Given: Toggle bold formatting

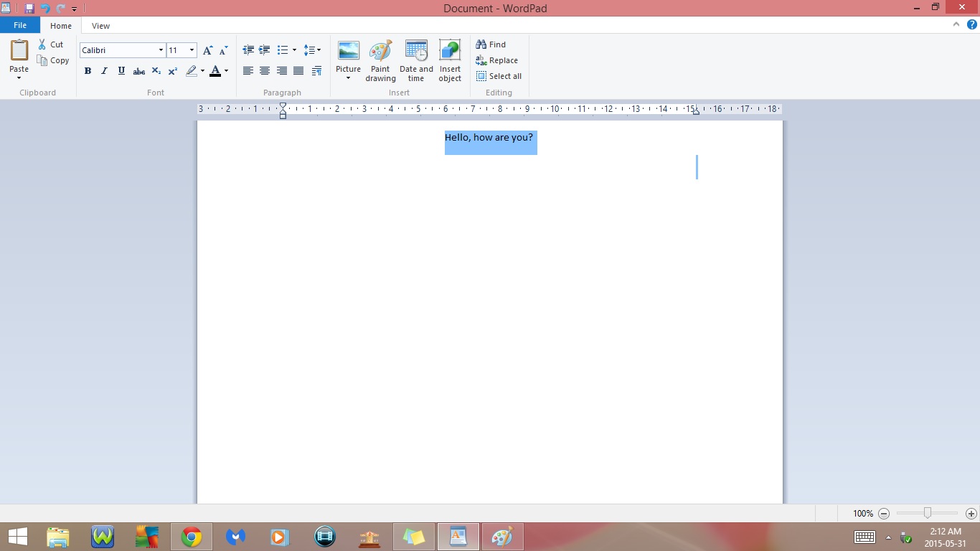Looking at the screenshot, I should pos(88,71).
